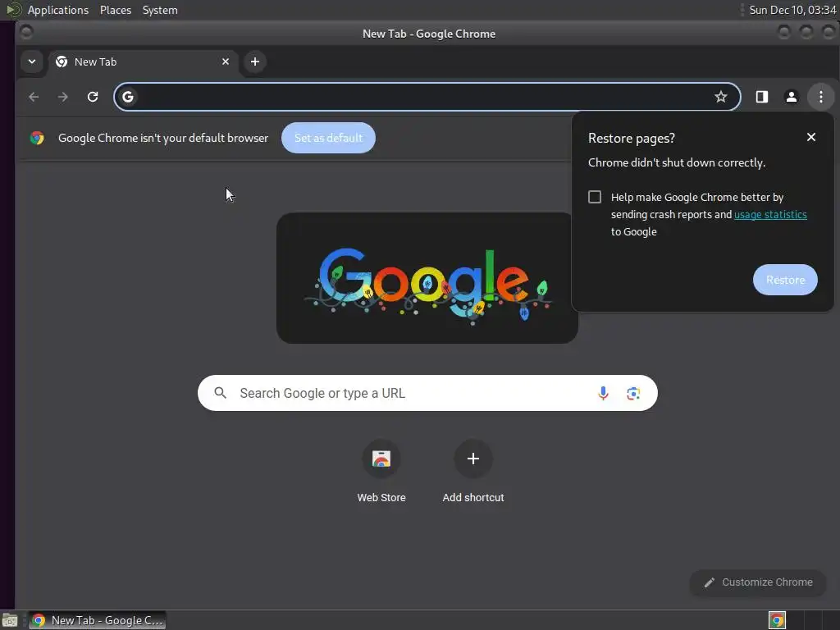
Task: Dismiss the Restore pages popup
Action: (x=811, y=137)
